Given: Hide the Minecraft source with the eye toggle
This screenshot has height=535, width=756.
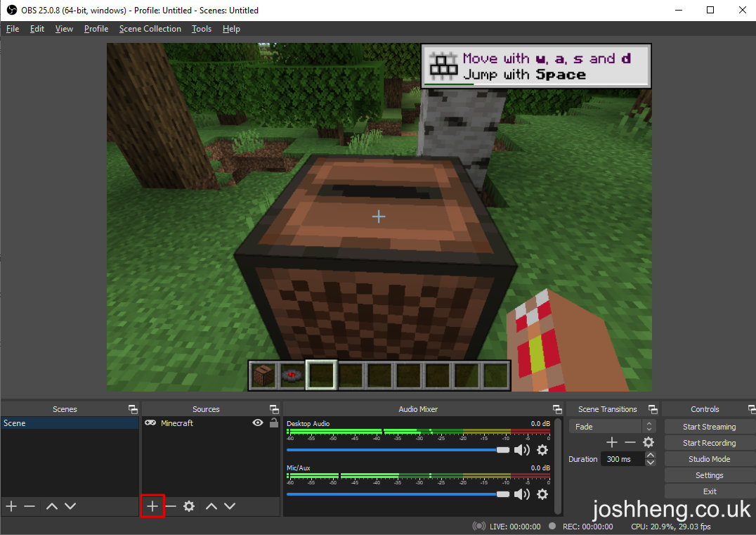Looking at the screenshot, I should (258, 423).
